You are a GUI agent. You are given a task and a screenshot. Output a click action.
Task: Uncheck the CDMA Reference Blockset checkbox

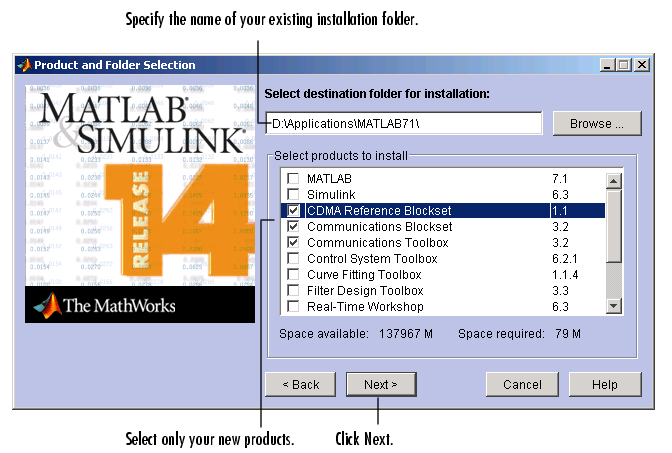[x=293, y=210]
